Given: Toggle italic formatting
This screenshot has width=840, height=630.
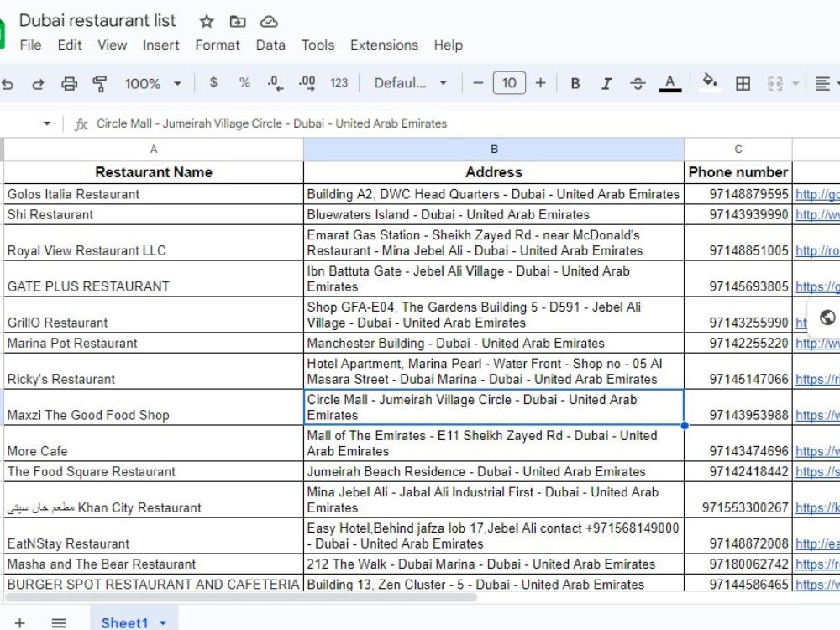Looking at the screenshot, I should pyautogui.click(x=606, y=83).
